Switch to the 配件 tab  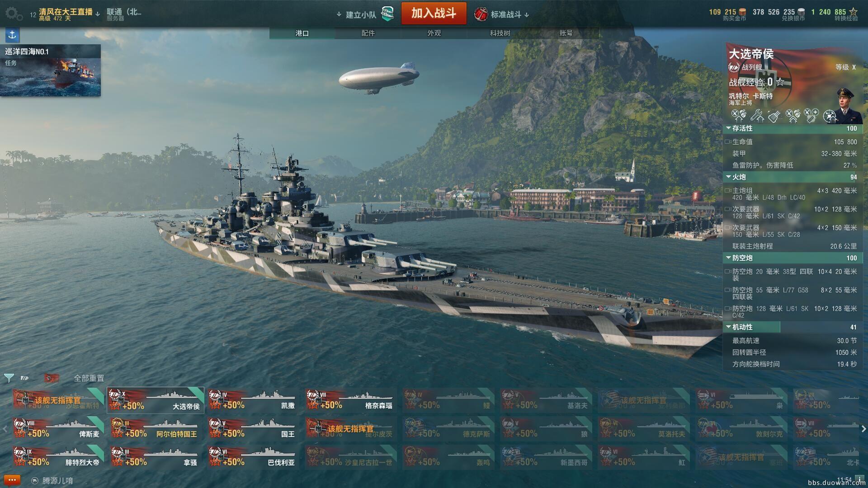(x=368, y=33)
